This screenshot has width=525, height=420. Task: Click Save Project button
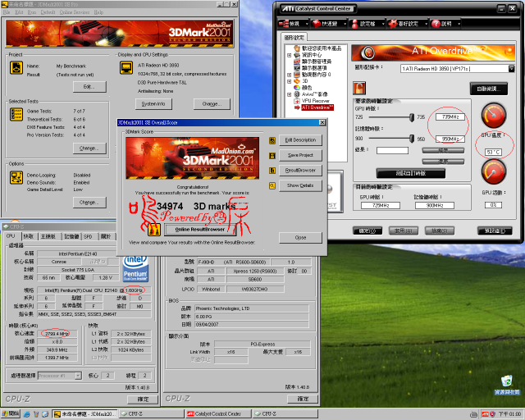click(300, 155)
